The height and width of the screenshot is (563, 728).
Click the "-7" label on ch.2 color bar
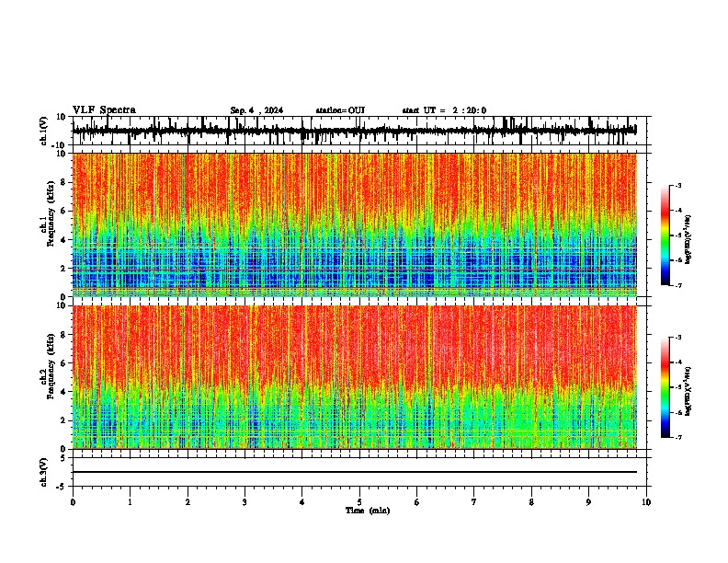point(678,437)
